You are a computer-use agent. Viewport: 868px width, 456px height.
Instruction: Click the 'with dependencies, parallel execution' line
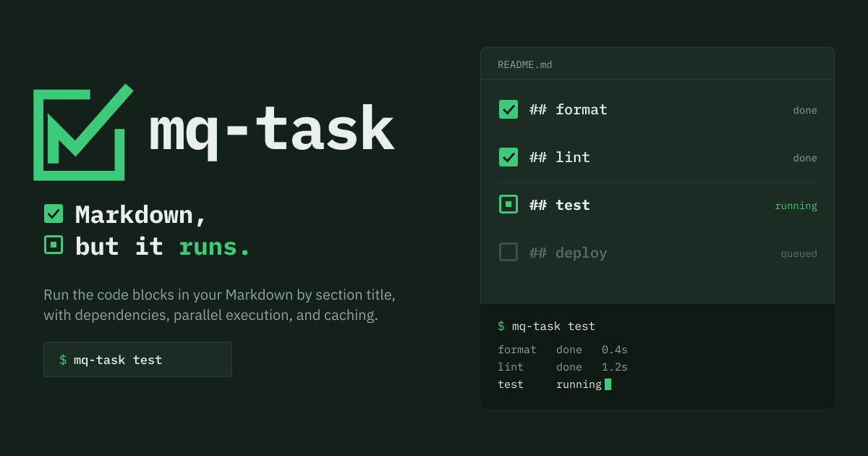[210, 316]
